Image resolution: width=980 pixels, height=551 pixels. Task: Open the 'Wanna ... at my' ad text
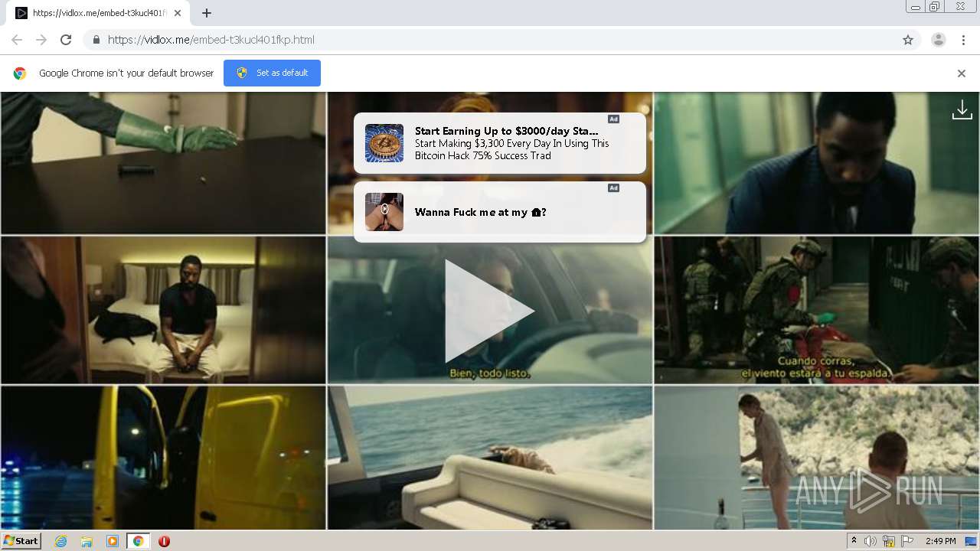(x=481, y=212)
